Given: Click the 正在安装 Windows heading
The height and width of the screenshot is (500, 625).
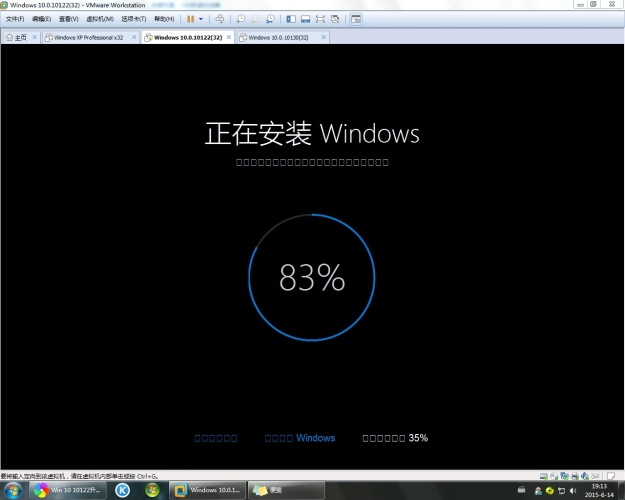Looking at the screenshot, I should tap(312, 133).
